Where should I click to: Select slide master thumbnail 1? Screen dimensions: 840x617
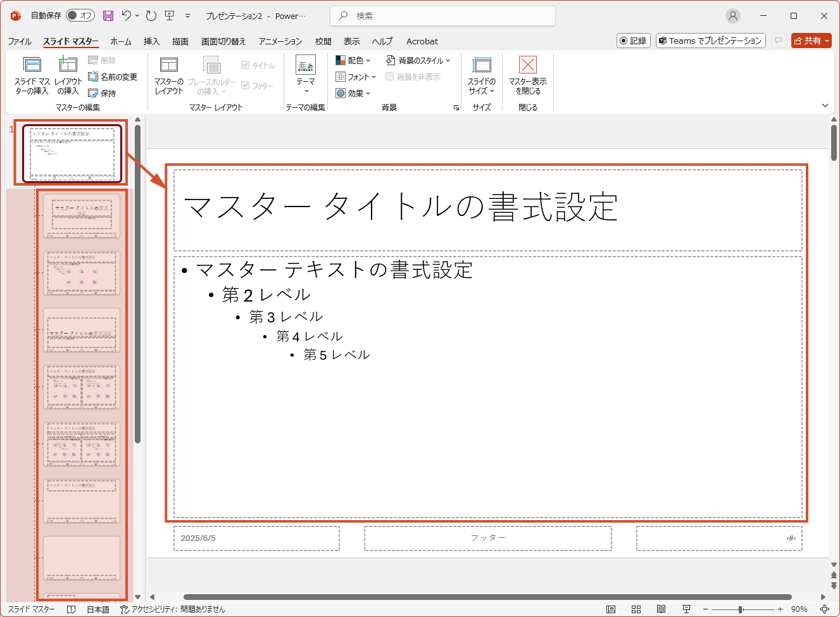[72, 153]
